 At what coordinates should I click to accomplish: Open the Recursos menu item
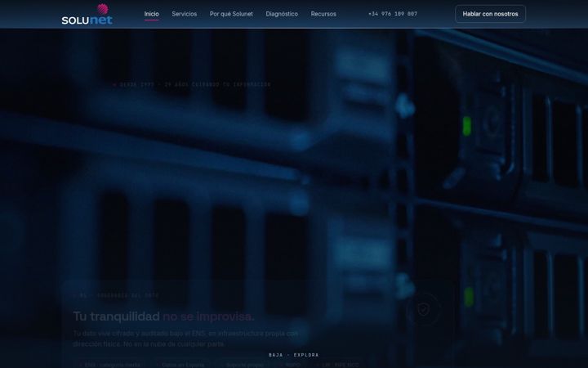coord(323,14)
